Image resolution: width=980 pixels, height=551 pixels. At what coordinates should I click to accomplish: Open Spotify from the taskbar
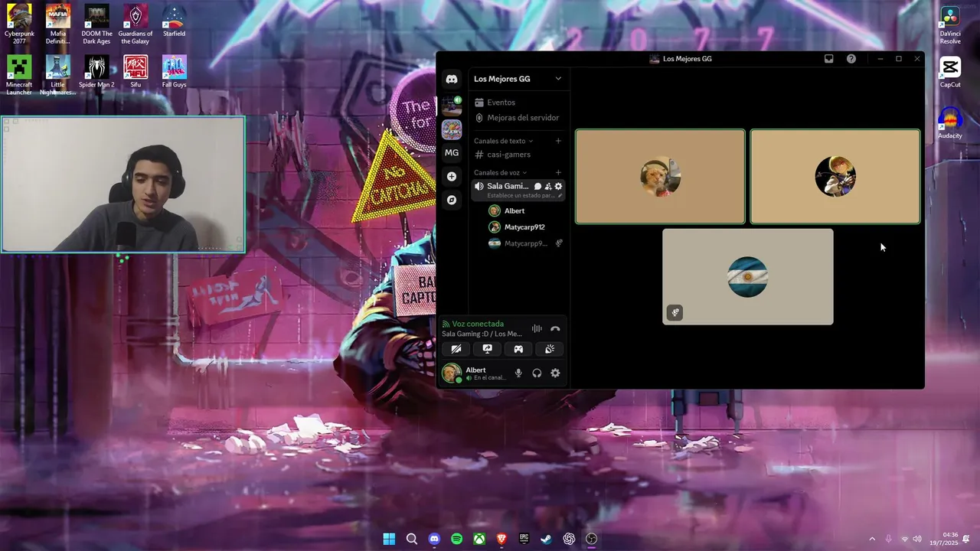pos(456,539)
